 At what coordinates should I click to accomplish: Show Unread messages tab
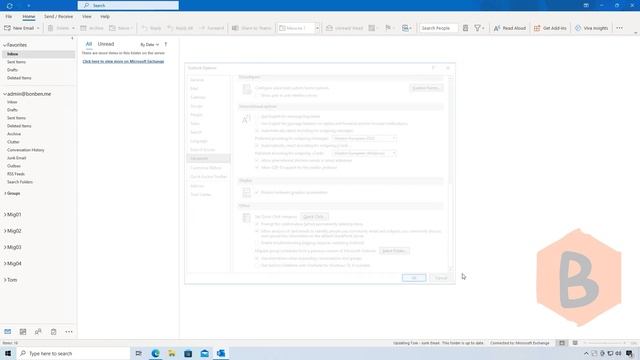106,44
